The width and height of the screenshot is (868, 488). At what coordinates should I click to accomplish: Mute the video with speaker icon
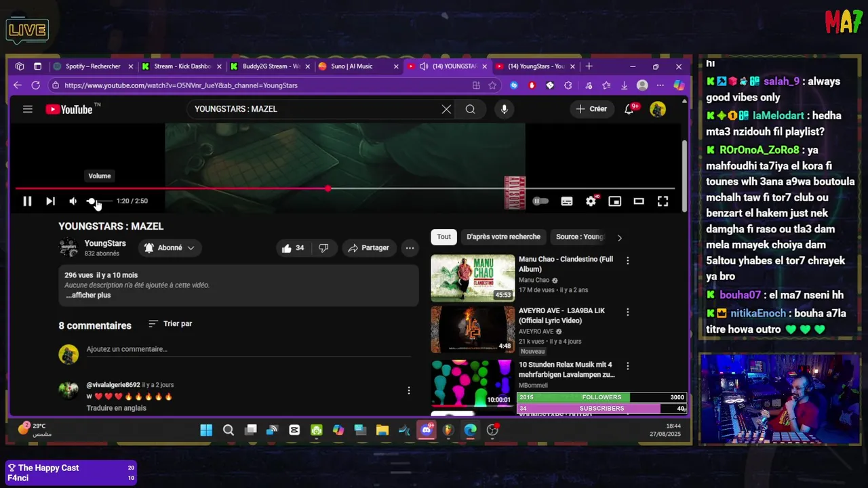coord(73,201)
